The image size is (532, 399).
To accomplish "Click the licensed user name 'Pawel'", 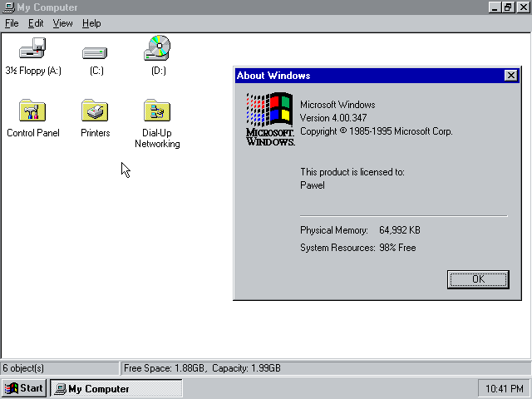I will pyautogui.click(x=313, y=185).
